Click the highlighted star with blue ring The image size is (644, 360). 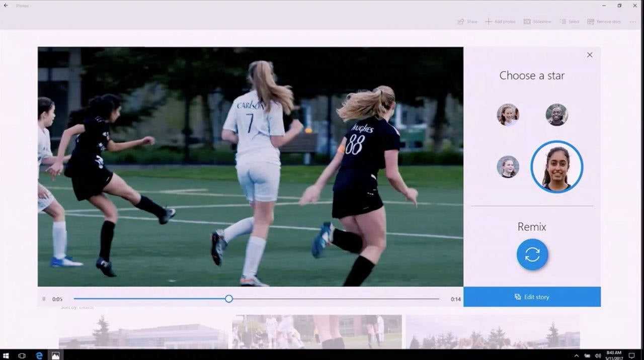tap(556, 166)
